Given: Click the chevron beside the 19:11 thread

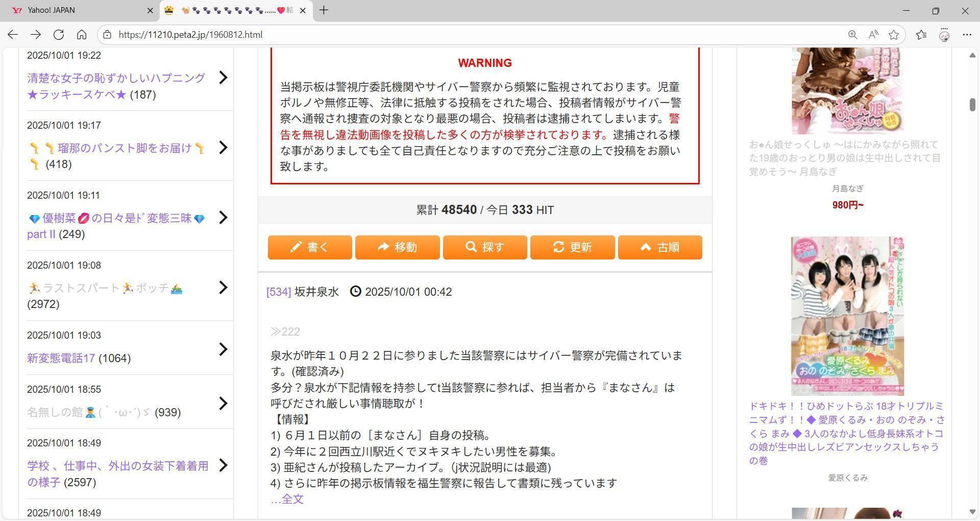Looking at the screenshot, I should pyautogui.click(x=223, y=218).
